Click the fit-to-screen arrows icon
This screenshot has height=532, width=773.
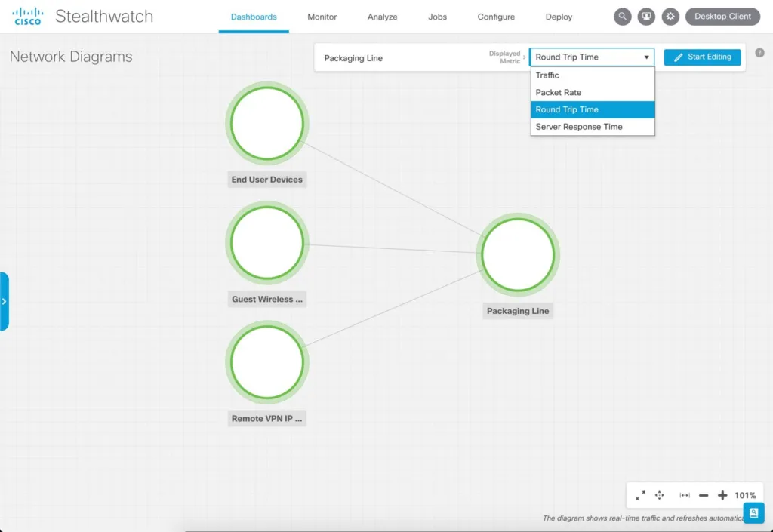pyautogui.click(x=640, y=495)
